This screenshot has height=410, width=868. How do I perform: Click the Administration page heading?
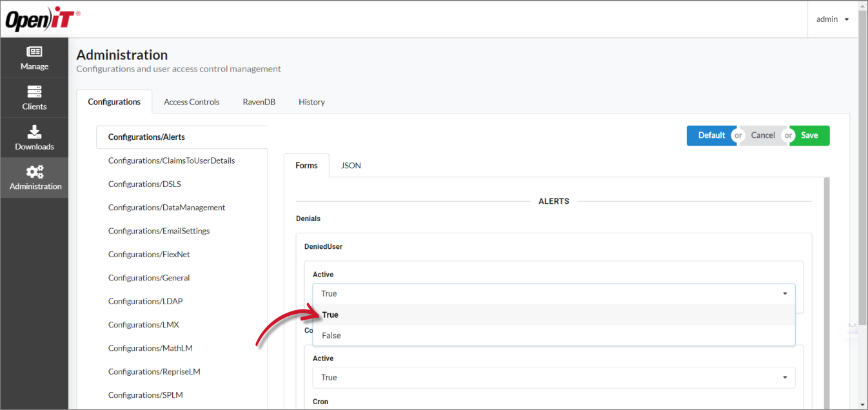tap(122, 55)
